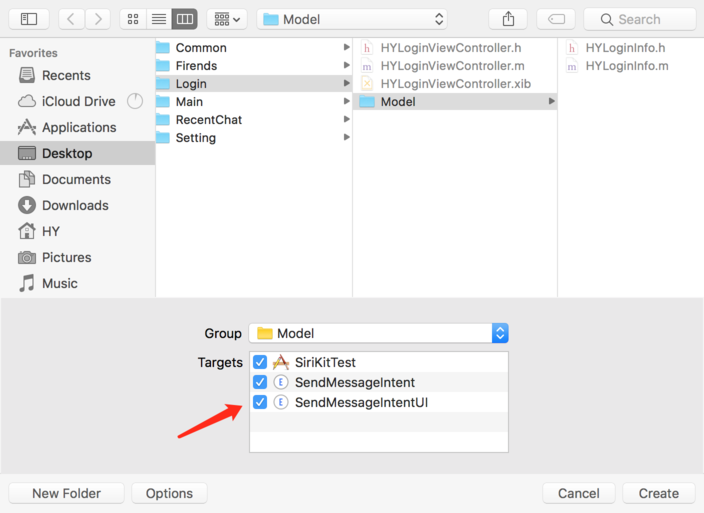Click the SendMessageIntent extension icon

pyautogui.click(x=281, y=382)
